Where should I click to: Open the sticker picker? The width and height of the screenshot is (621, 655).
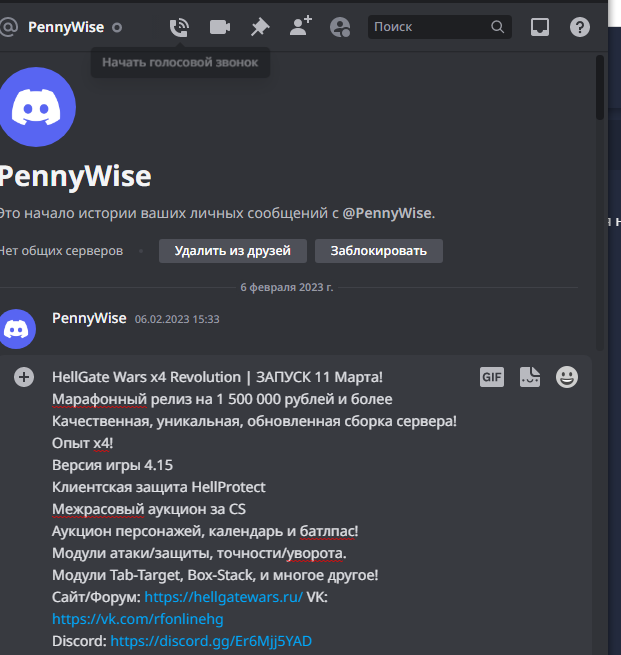[x=530, y=377]
